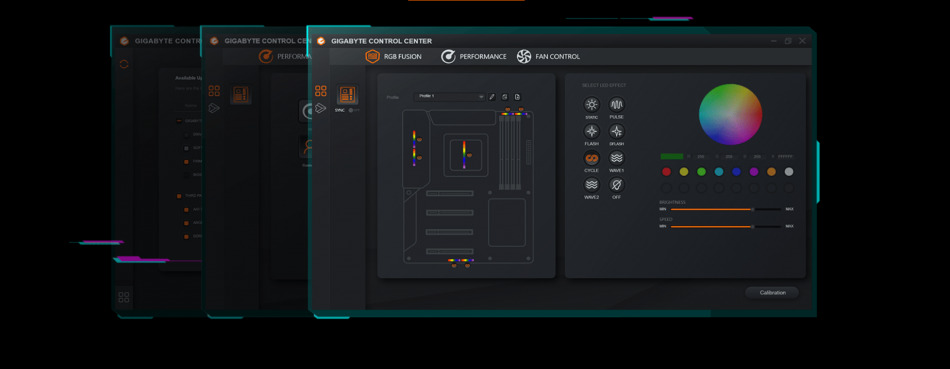Image resolution: width=950 pixels, height=369 pixels.
Task: Click the Gigabyte logo in back window title bar
Action: (124, 41)
